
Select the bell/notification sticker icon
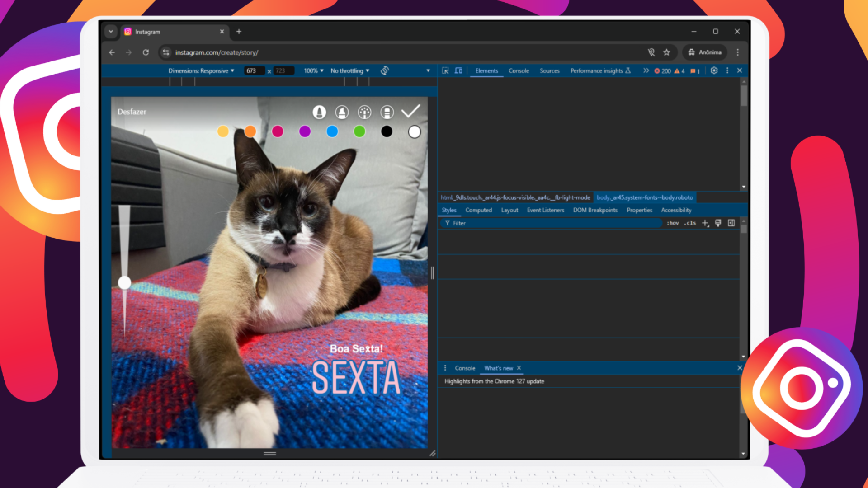click(x=320, y=112)
